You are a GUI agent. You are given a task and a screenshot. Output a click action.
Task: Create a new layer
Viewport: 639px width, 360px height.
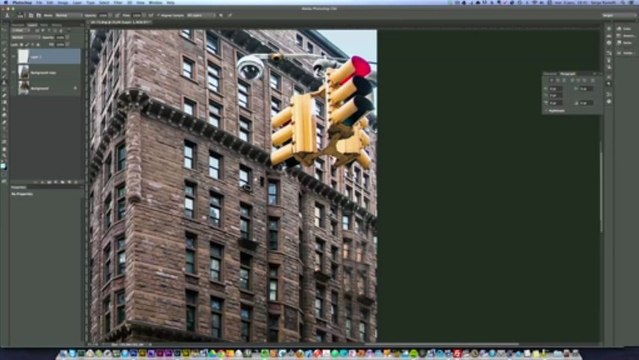coord(69,182)
